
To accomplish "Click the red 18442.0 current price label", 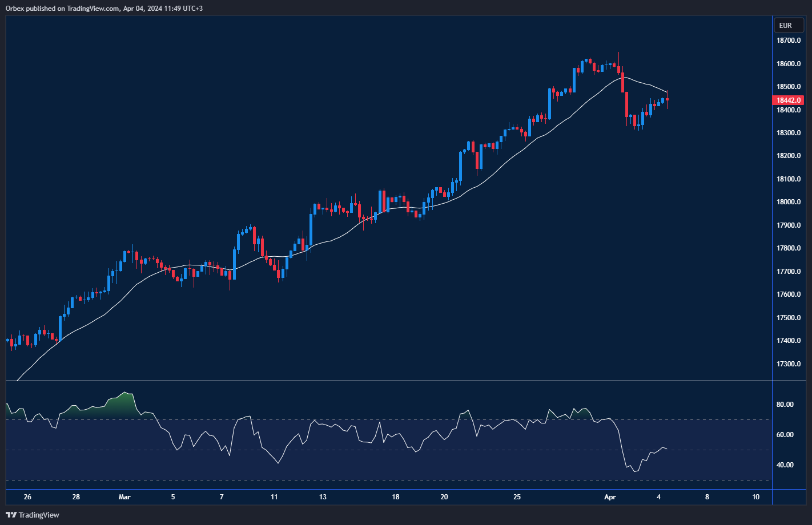I will [x=788, y=100].
